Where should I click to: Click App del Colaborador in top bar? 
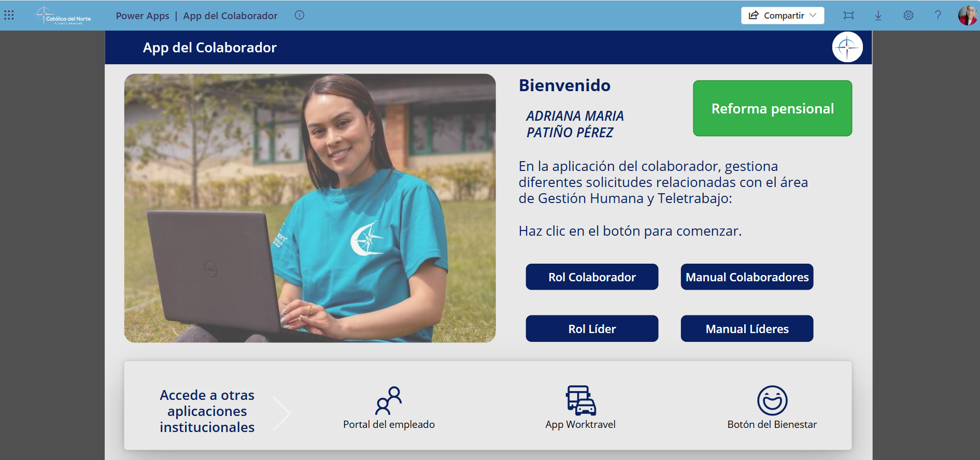230,16
